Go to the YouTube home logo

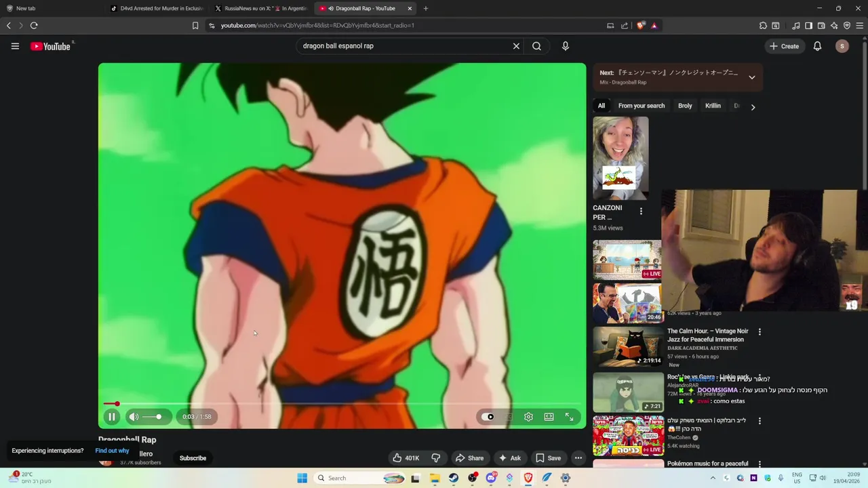tap(51, 46)
